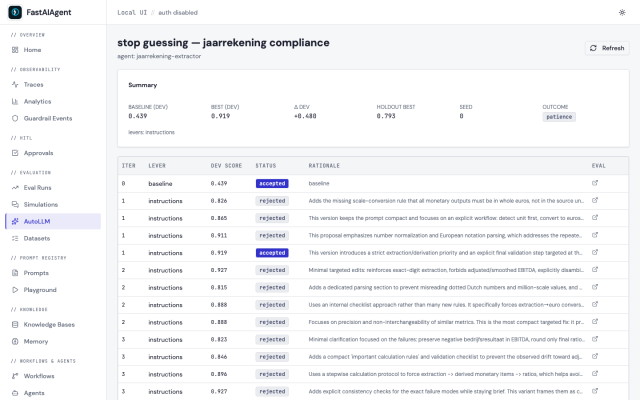This screenshot has height=400, width=640.
Task: Click the Workflows branch icon
Action: tap(15, 376)
